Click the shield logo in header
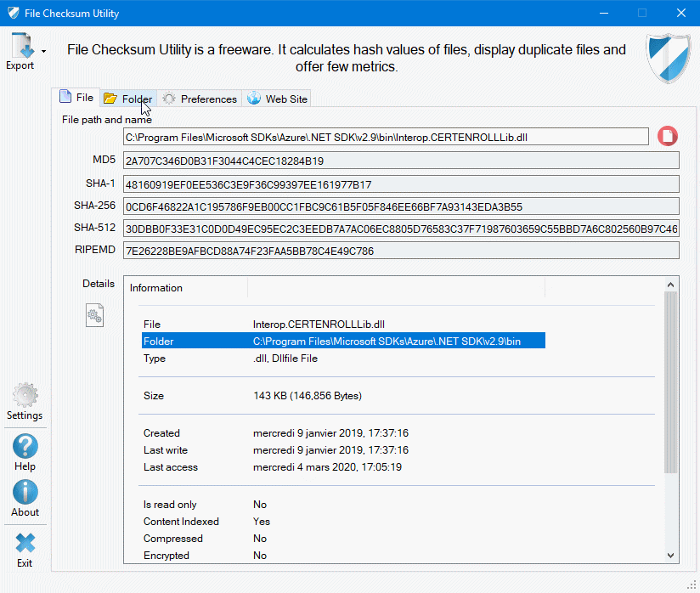700x593 pixels. [669, 58]
